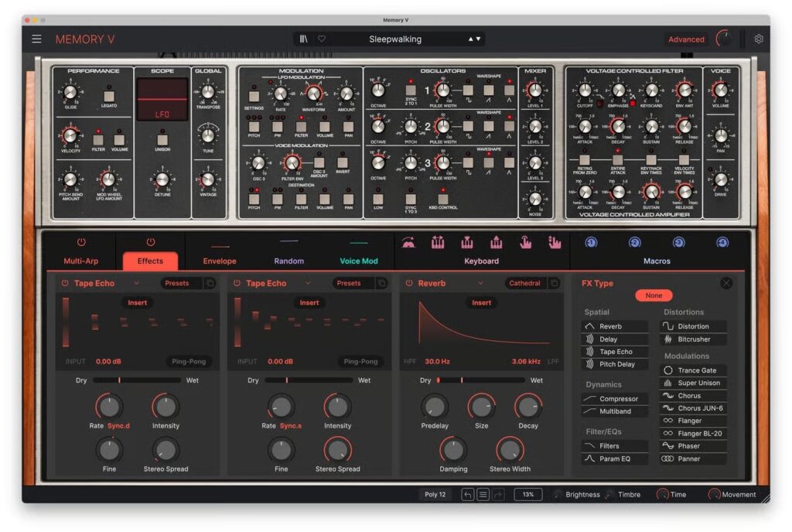Choose Chorus JUN-6 under Modulations
This screenshot has height=532, width=792.
[694, 408]
